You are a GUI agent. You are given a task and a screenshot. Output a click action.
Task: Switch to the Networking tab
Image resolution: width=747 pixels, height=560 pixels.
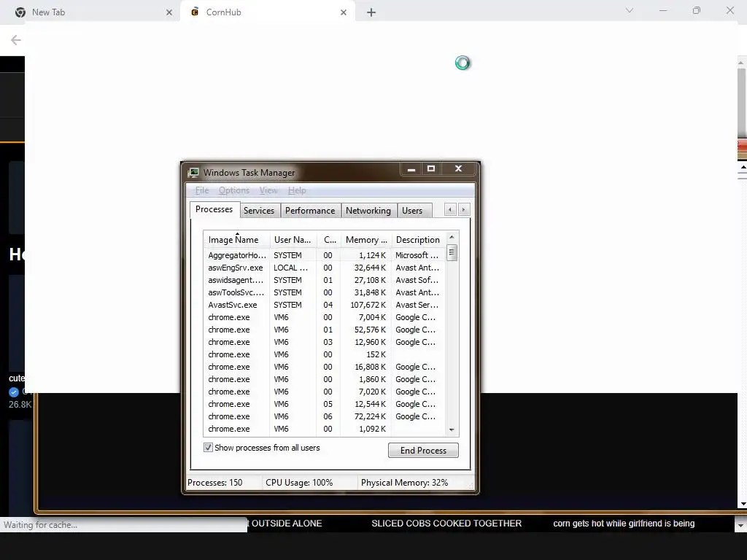368,211
